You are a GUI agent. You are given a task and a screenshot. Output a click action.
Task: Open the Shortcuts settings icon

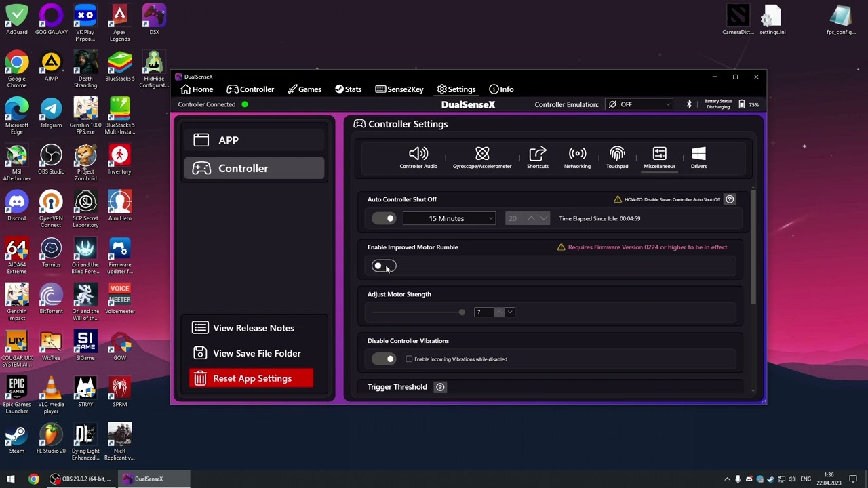538,157
